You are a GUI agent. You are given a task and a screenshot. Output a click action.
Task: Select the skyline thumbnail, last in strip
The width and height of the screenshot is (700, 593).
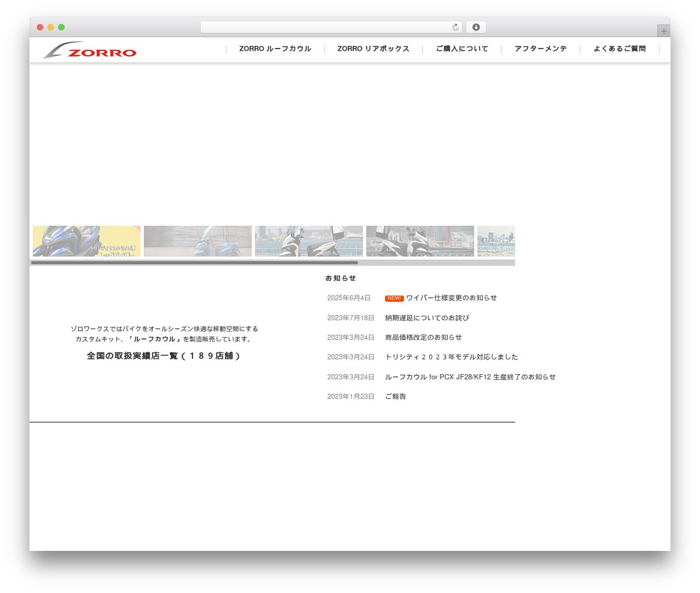496,241
